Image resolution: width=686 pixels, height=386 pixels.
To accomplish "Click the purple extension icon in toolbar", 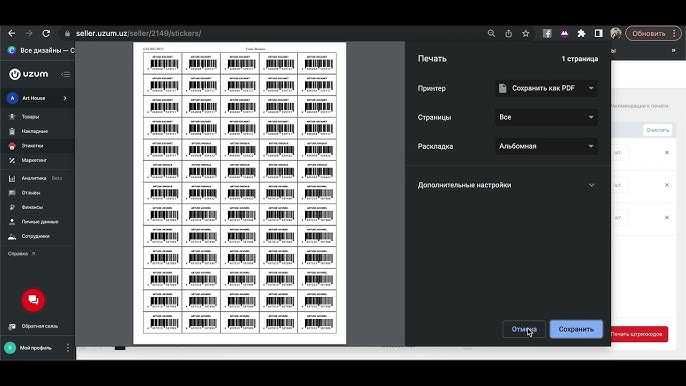I will pyautogui.click(x=564, y=33).
